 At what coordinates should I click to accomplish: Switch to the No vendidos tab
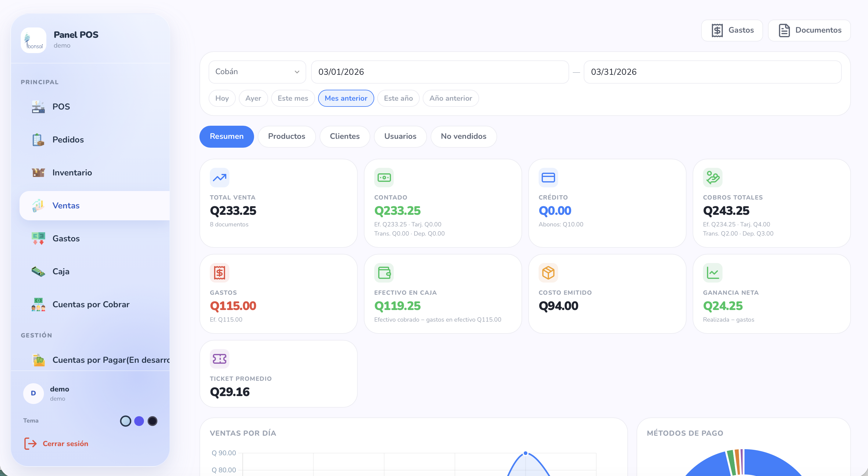[463, 136]
